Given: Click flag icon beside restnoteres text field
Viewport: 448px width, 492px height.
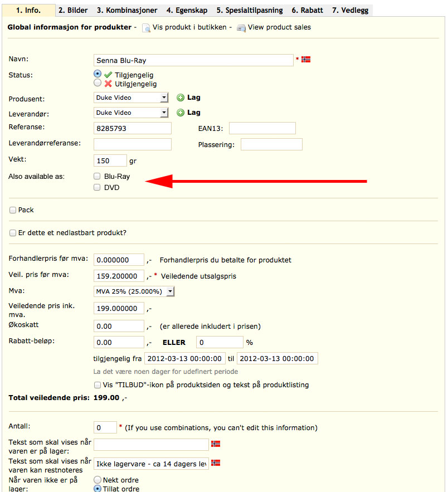Looking at the screenshot, I should tap(216, 463).
